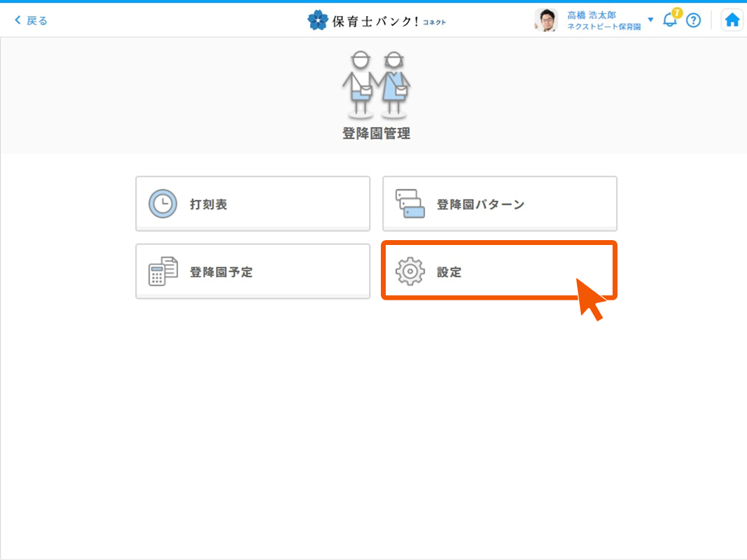Click the back chevron before 戻る

pos(18,20)
